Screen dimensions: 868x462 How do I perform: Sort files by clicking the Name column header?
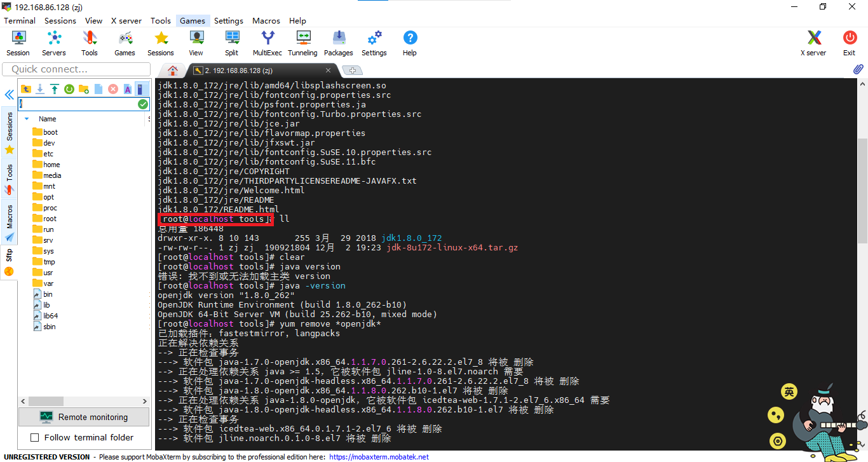(x=48, y=119)
